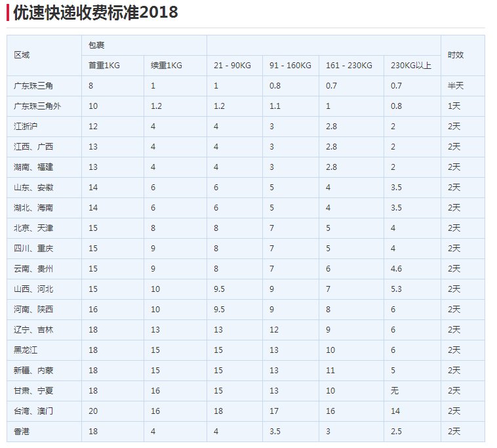Click the 香港 row label

(22, 432)
